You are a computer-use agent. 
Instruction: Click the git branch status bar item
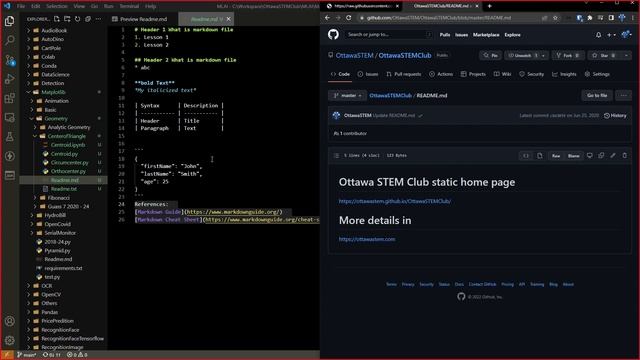(x=27, y=355)
